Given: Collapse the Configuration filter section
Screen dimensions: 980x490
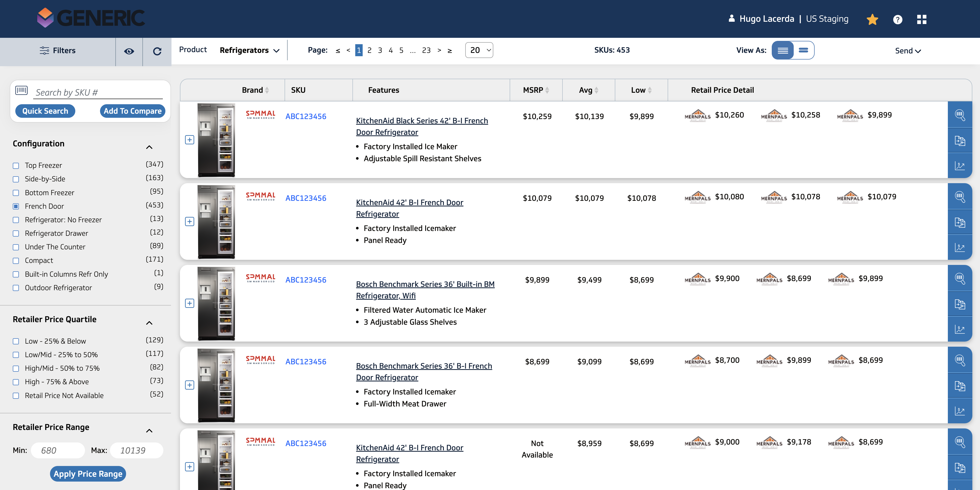Looking at the screenshot, I should pyautogui.click(x=149, y=147).
